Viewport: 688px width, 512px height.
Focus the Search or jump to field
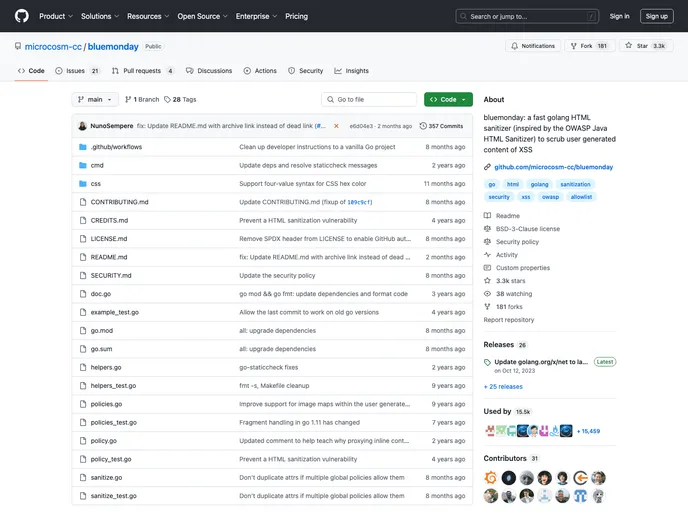527,16
